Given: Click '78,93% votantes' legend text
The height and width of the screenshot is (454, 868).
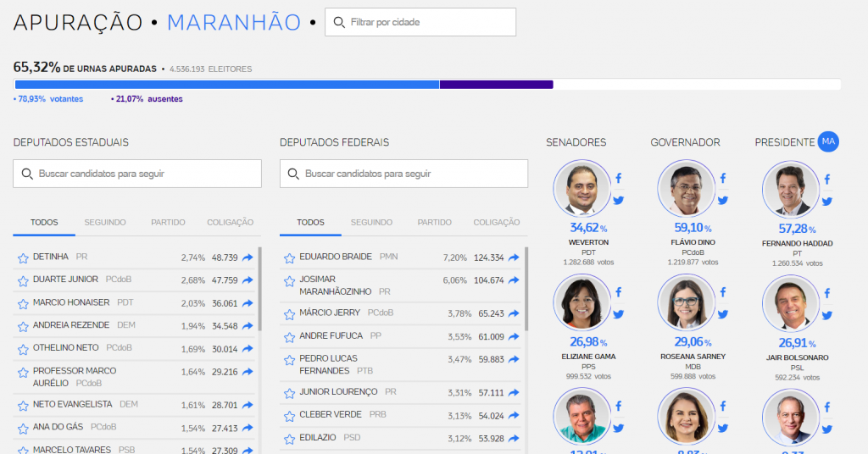Looking at the screenshot, I should (48, 99).
